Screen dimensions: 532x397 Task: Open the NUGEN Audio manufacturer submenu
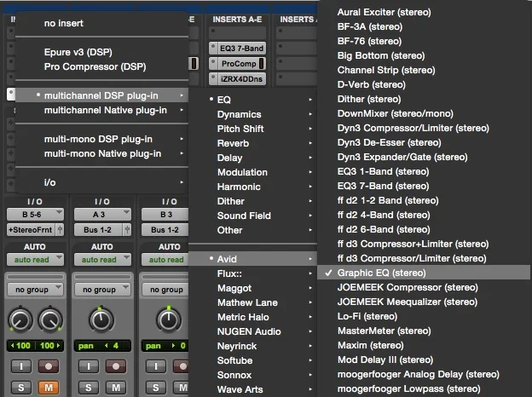coord(252,331)
